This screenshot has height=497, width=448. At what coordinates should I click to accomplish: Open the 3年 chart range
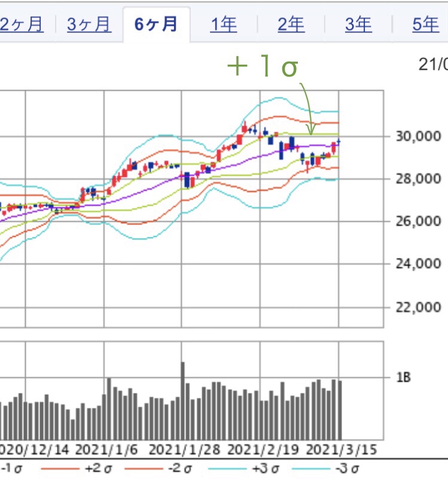coord(358,25)
